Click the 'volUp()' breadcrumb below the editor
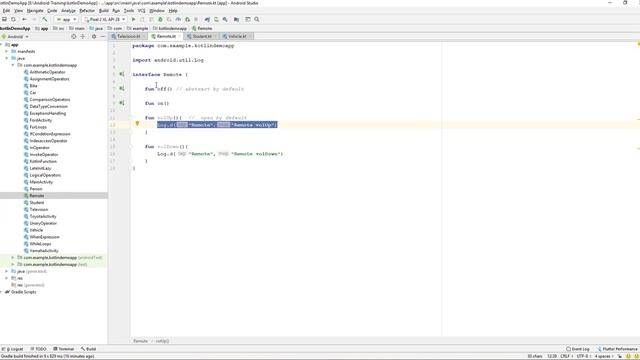This screenshot has width=640, height=360. pyautogui.click(x=162, y=341)
